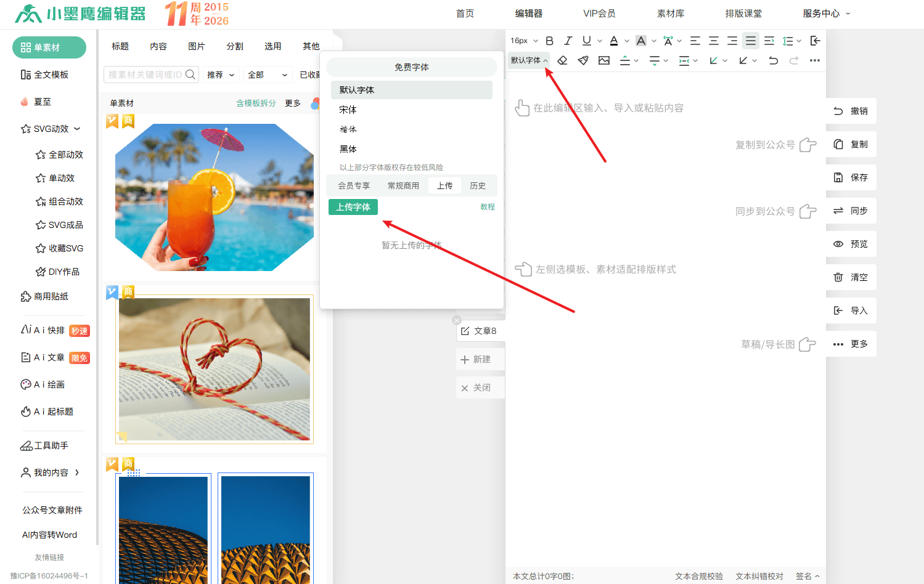Viewport: 924px width, 584px height.
Task: Click the eraser clear-format icon
Action: [562, 60]
